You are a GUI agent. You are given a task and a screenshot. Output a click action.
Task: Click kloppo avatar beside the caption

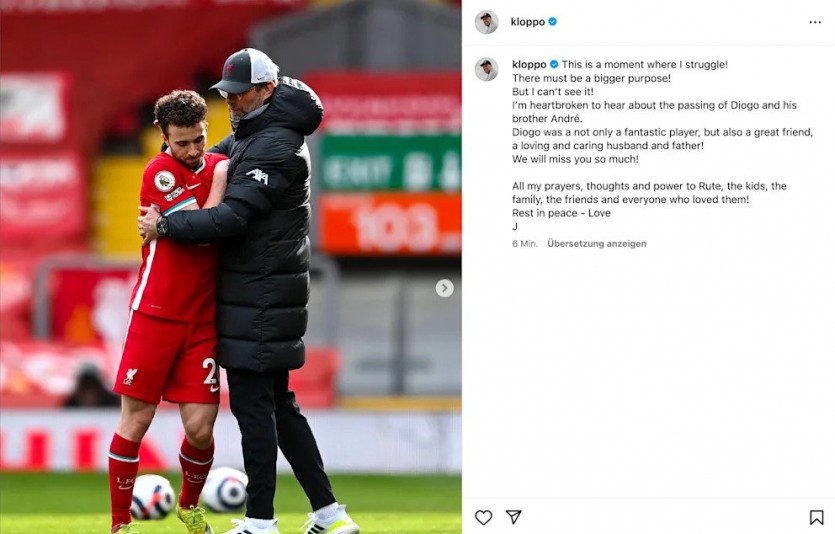tap(486, 69)
